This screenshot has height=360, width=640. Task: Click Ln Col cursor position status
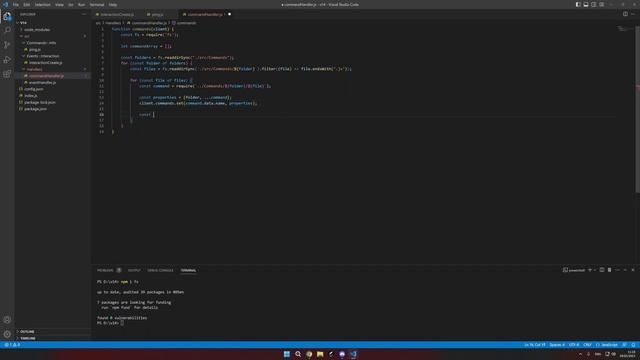(534, 345)
